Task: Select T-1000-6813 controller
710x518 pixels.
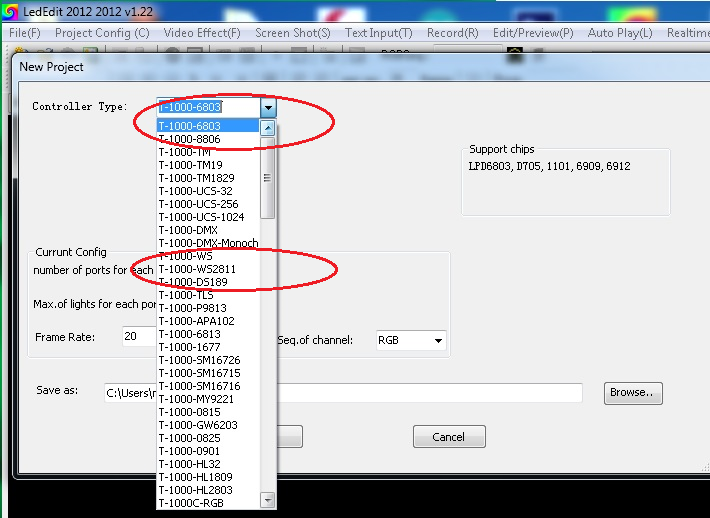Action: [208, 334]
